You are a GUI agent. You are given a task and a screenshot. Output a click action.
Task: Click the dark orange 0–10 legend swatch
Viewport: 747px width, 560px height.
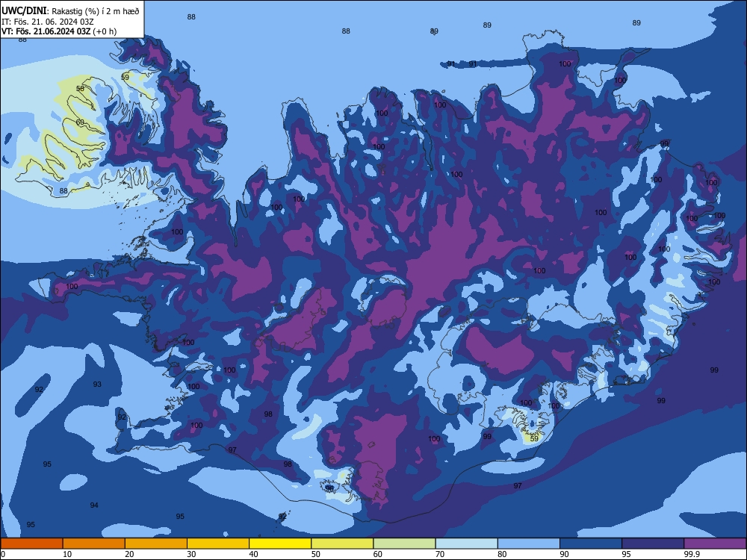(x=32, y=544)
